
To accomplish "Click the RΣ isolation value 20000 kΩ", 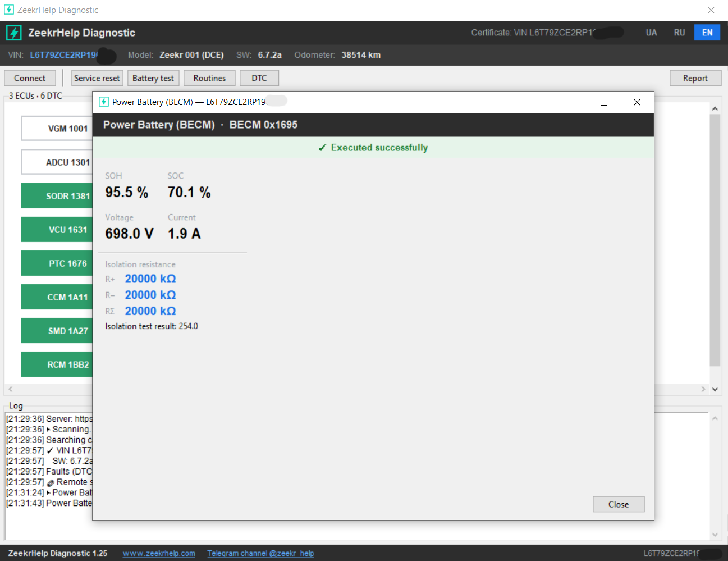I will pyautogui.click(x=150, y=311).
